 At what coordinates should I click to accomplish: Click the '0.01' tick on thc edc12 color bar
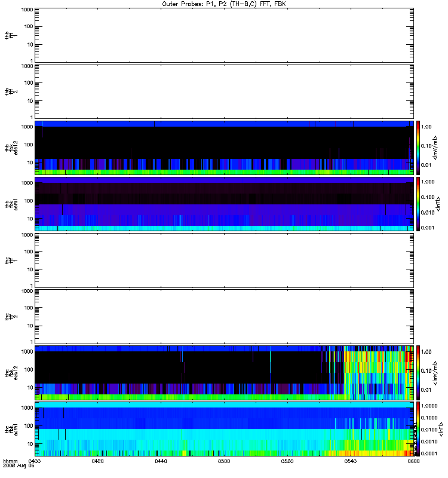[x=426, y=390]
